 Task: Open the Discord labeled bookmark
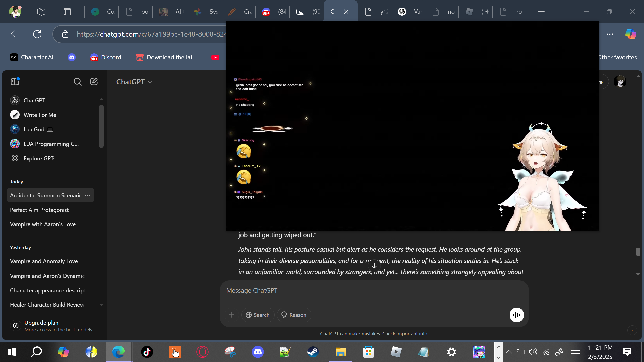106,57
